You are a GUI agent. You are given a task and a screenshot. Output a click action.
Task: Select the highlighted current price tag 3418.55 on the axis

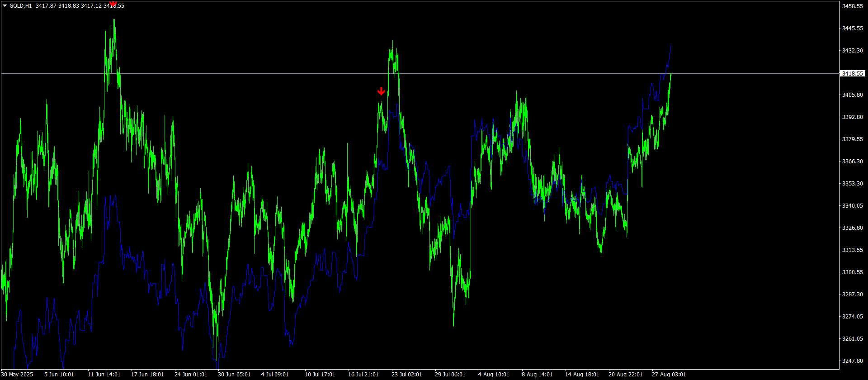[x=852, y=73]
